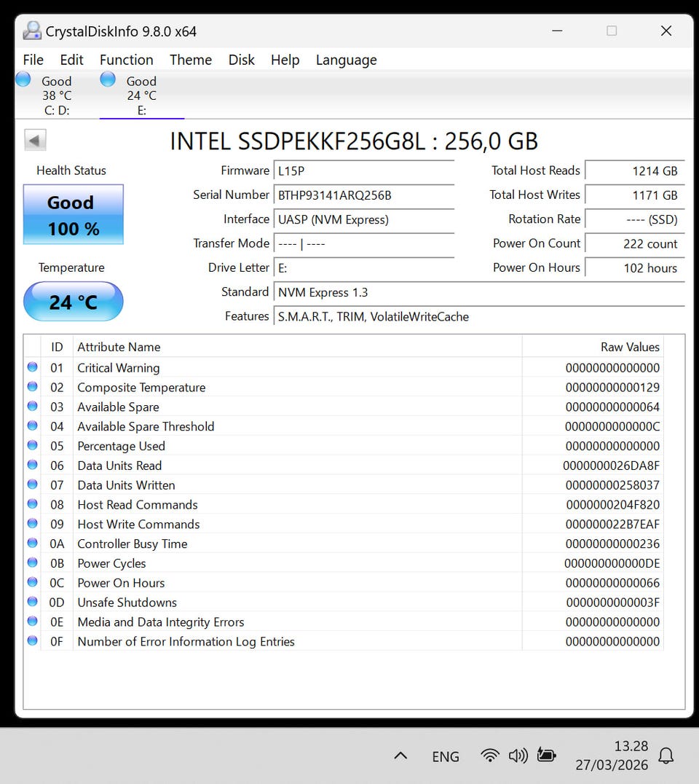
Task: Expand the hidden tray icons chevron
Action: coord(400,756)
